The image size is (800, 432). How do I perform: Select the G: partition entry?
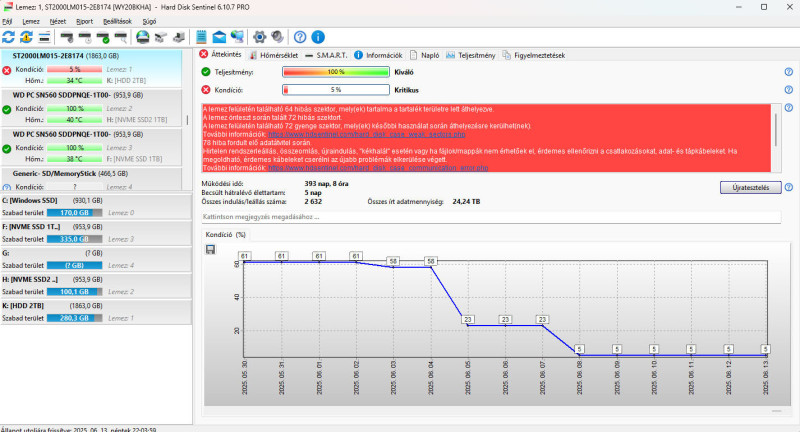coord(96,259)
